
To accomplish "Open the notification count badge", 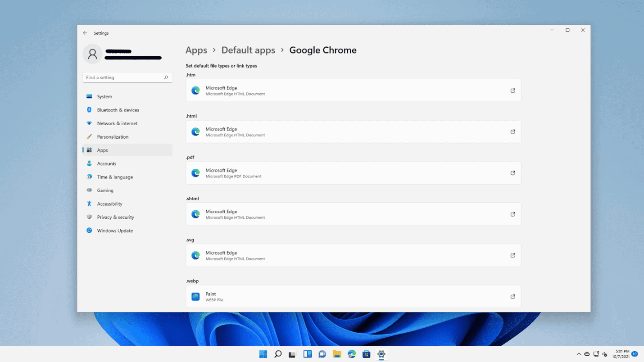I will point(635,354).
